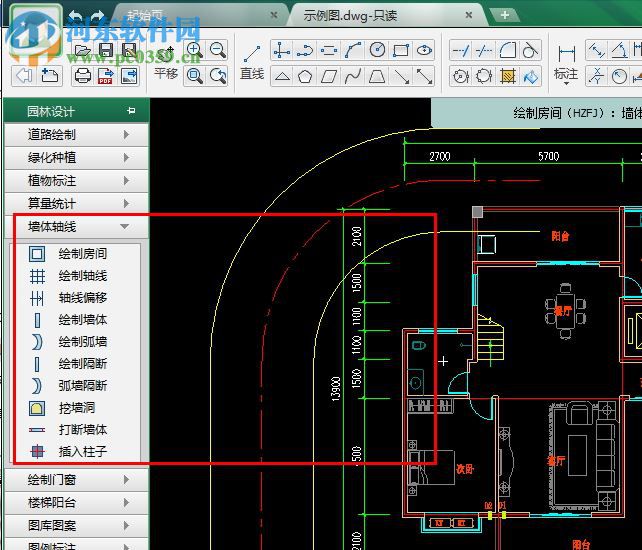Image resolution: width=642 pixels, height=550 pixels.
Task: Click the grey grip square at wall corner
Action: [x=477, y=212]
